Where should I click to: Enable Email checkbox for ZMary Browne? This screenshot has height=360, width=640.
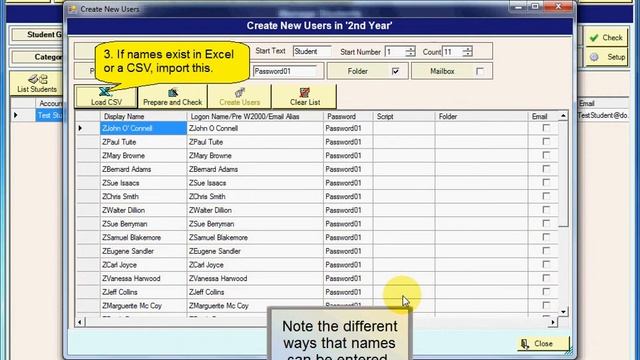(546, 155)
